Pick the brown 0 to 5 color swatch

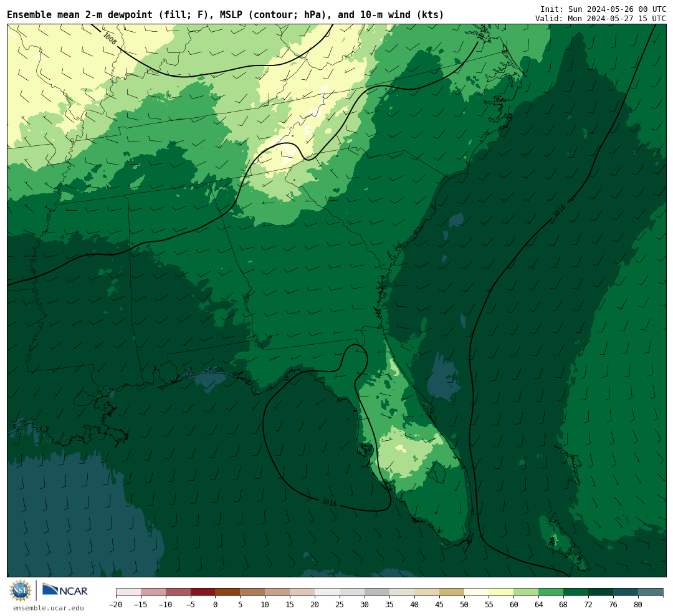click(227, 592)
